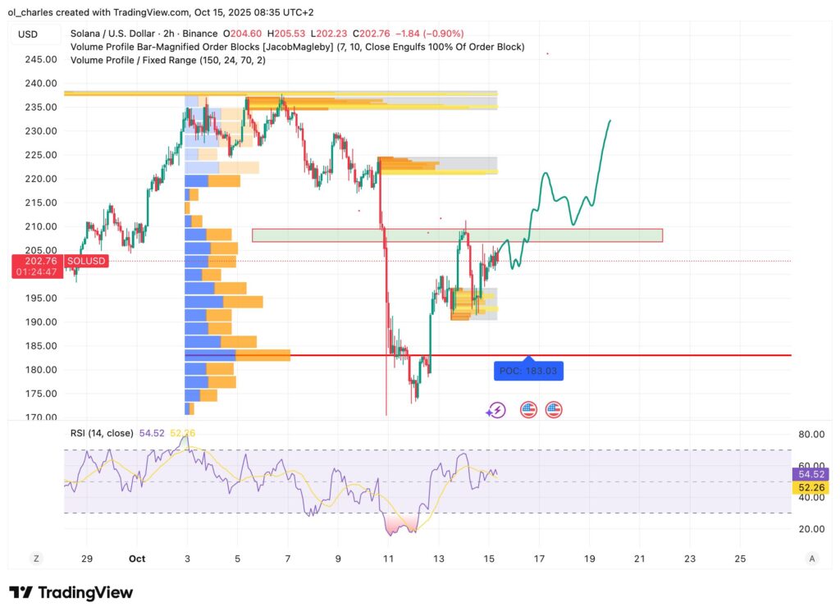Click the purple lightning event icon
Viewport: 840px width, 616px height.
pos(495,408)
